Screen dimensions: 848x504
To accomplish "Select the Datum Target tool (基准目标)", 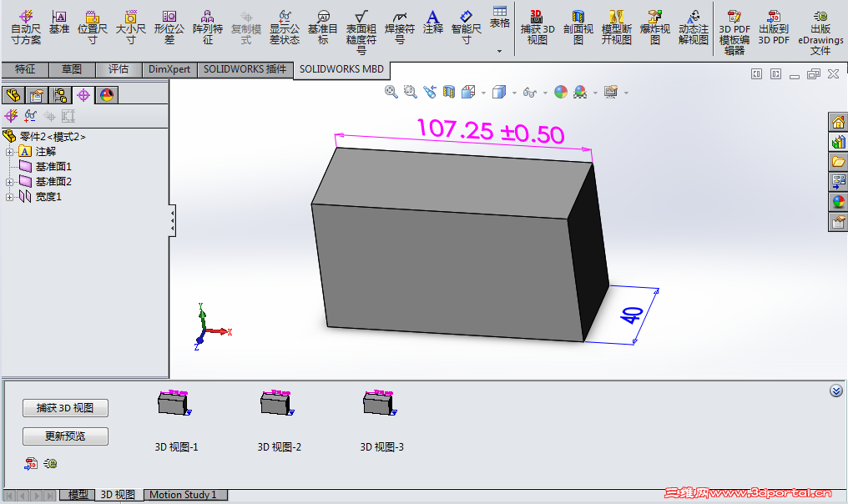I will [x=323, y=27].
